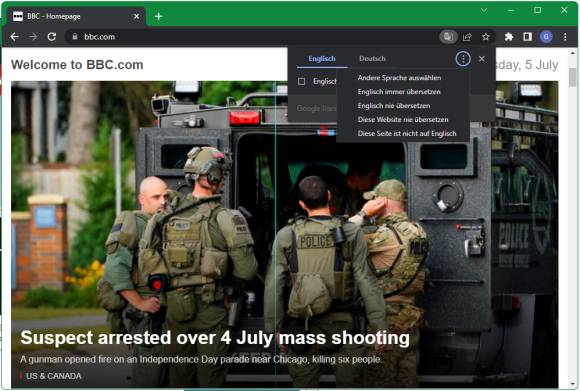580x391 pixels.
Task: Open the Extensions puzzle icon
Action: tap(509, 37)
